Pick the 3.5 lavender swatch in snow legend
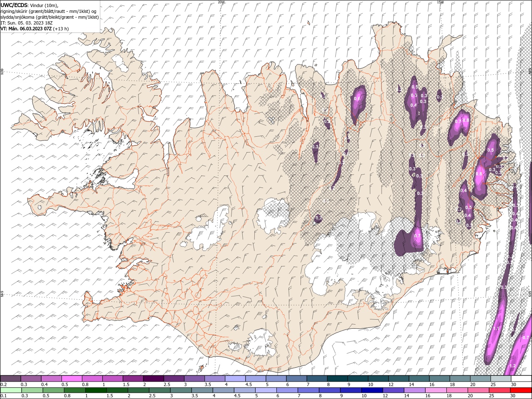Image resolution: width=532 pixels, height=399 pixels. 214,379
